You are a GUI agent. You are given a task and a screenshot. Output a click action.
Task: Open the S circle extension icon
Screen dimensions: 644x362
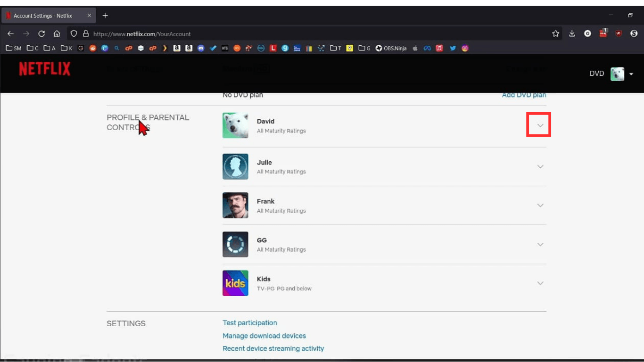tap(634, 33)
